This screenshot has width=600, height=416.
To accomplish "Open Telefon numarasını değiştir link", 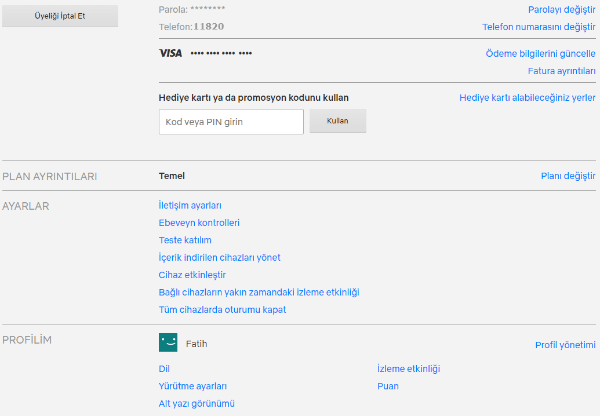I will point(538,27).
